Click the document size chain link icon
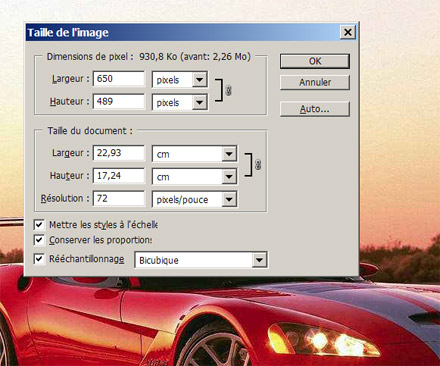The height and width of the screenshot is (366, 440). click(258, 165)
